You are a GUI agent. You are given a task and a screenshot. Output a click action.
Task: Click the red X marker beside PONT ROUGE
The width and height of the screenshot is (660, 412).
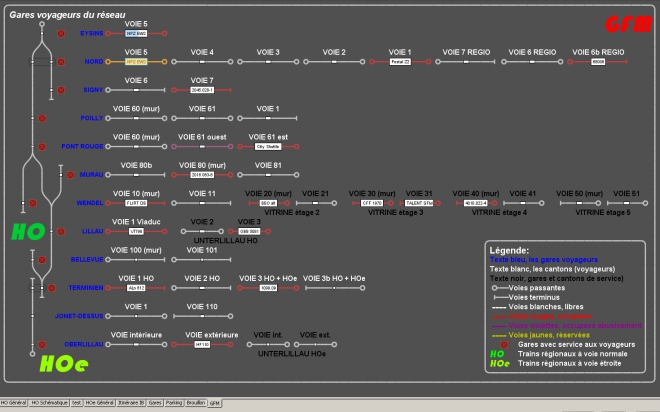42,146
